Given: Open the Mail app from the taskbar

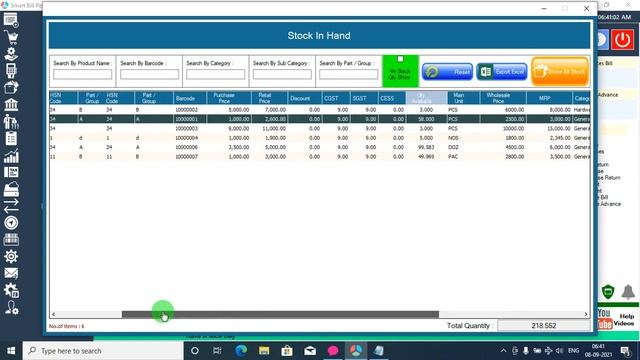Looking at the screenshot, I should (x=310, y=351).
